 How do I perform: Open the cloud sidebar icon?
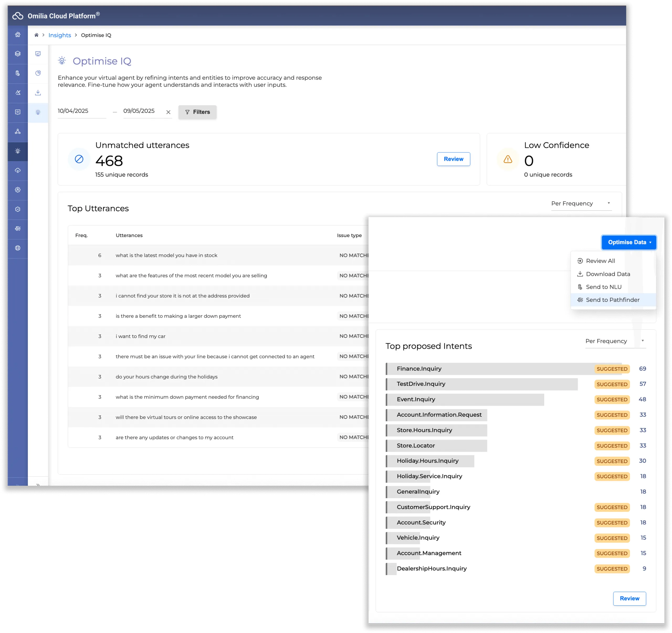18,170
